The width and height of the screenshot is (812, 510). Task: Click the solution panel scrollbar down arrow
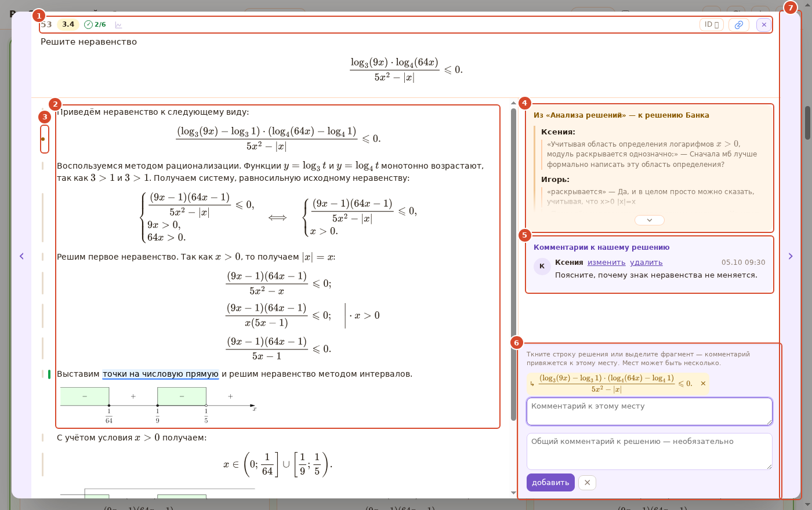tap(513, 493)
